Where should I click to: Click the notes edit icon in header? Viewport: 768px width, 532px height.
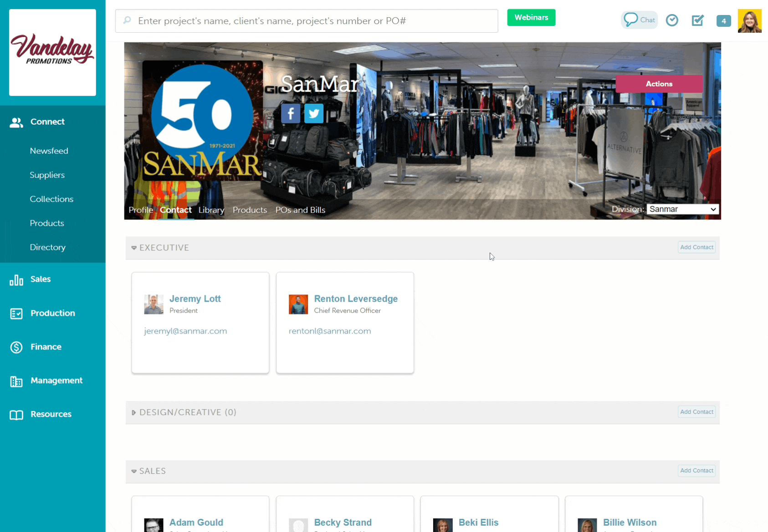697,20
